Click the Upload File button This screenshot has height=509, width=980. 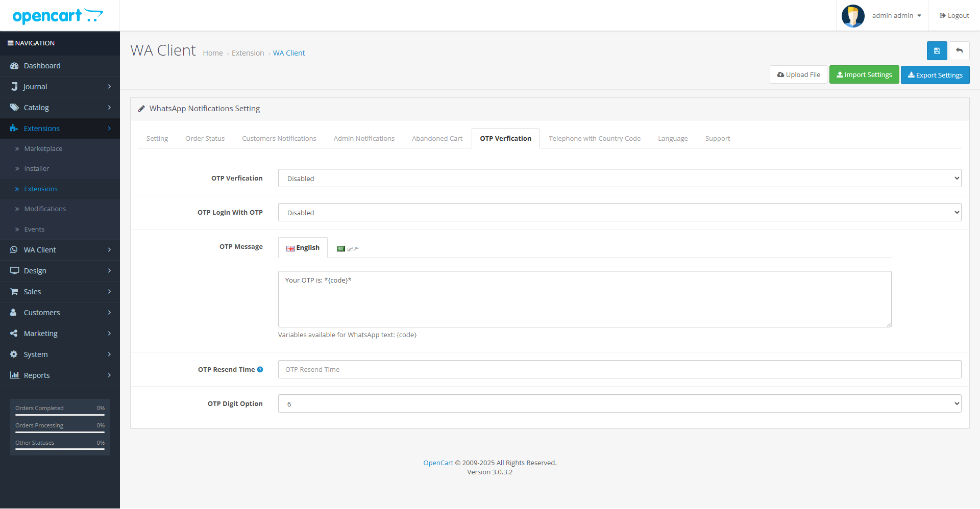click(798, 75)
